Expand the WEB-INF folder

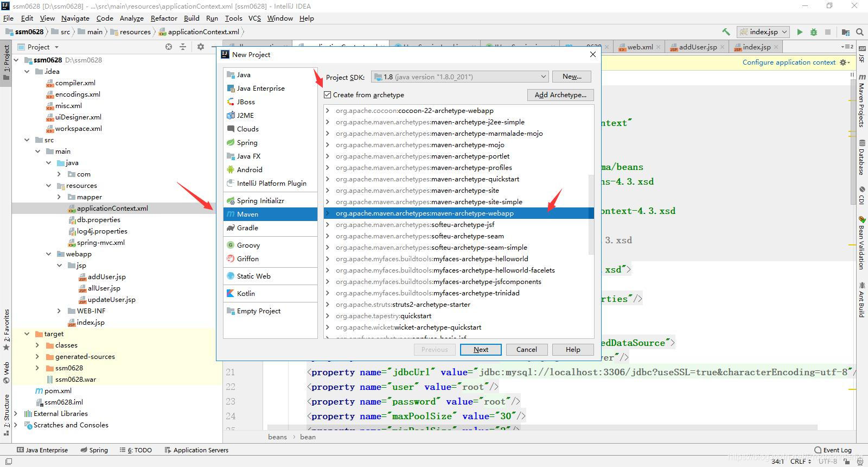59,311
